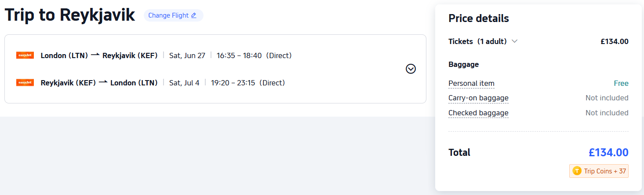Expand flight details with the circled chevron
The width and height of the screenshot is (644, 195).
(411, 69)
